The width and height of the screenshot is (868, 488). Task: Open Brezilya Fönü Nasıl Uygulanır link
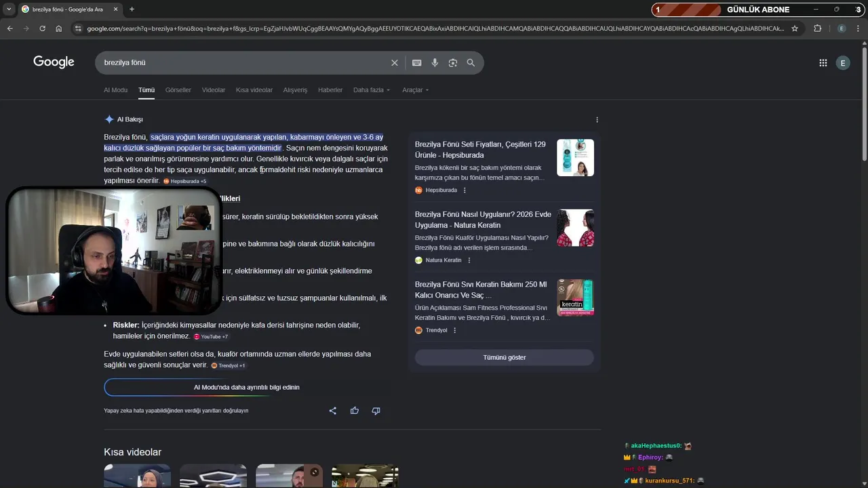click(483, 220)
